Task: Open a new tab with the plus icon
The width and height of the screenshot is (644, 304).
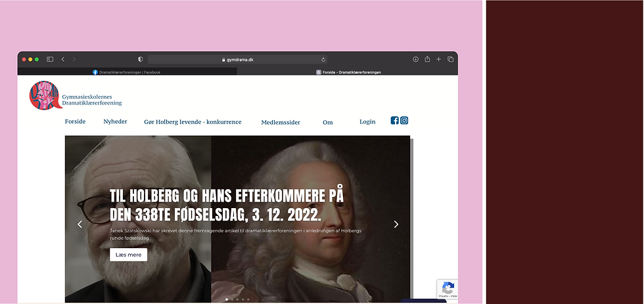Action: (x=439, y=60)
